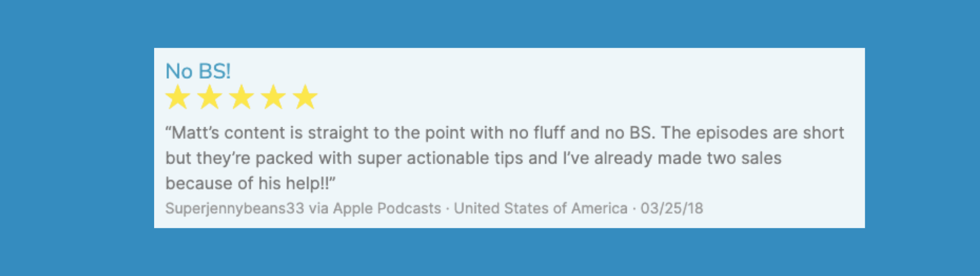Click the first line of review text
Screen dimensions: 980x276
tap(504, 133)
